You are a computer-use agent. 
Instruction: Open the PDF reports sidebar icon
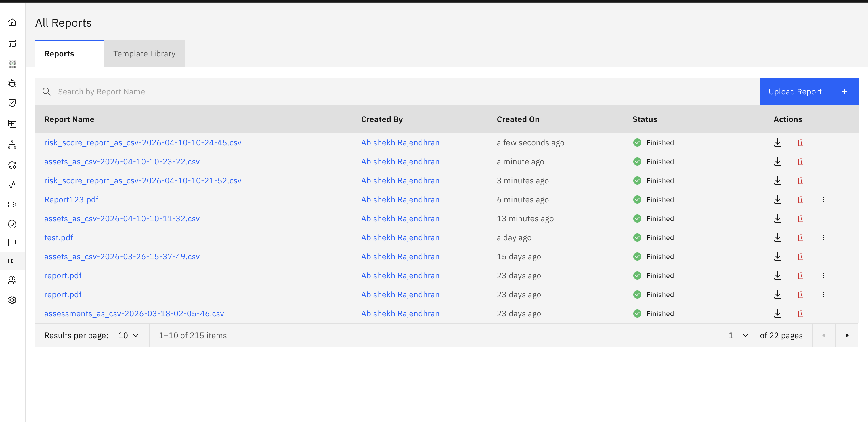[12, 261]
